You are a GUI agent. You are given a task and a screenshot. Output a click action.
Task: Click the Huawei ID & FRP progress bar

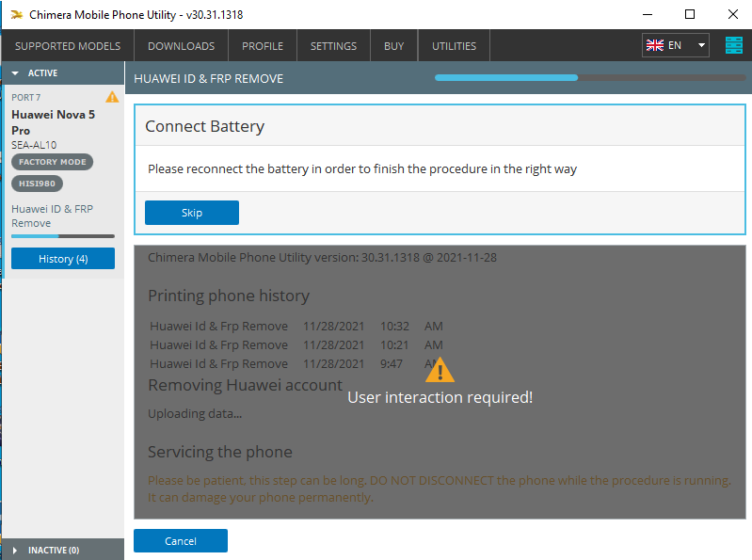tap(590, 78)
